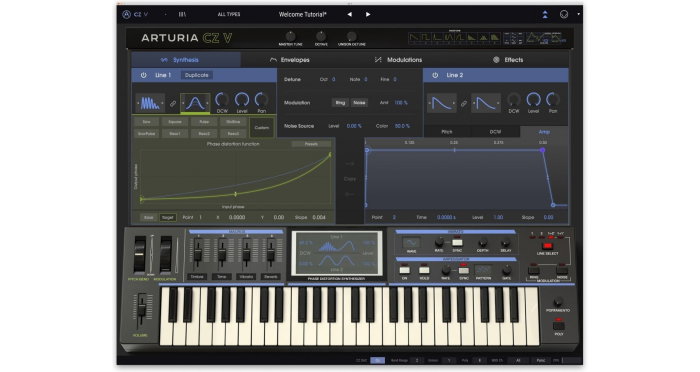Open the All Types filter dropdown
This screenshot has width=700, height=372.
tap(229, 14)
